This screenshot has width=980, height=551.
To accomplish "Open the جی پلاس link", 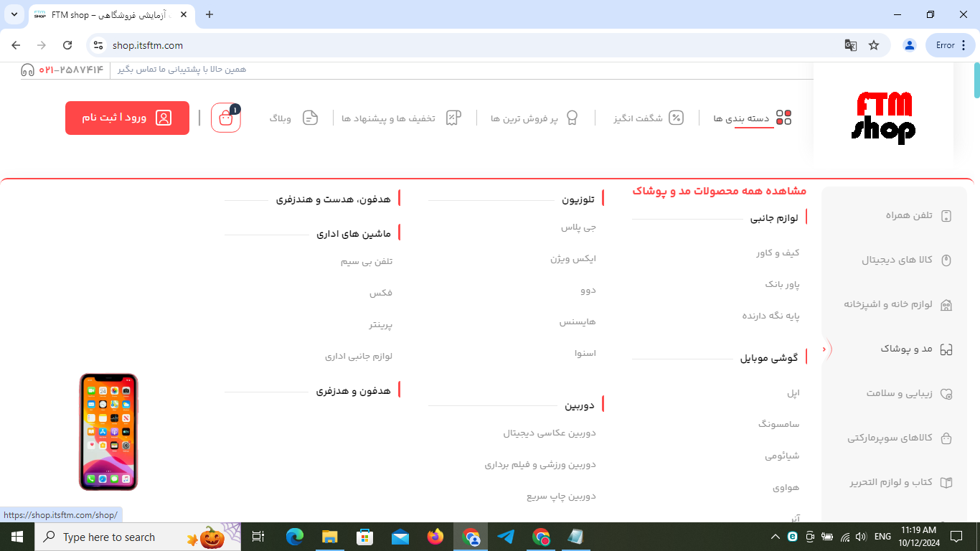I will click(x=578, y=227).
